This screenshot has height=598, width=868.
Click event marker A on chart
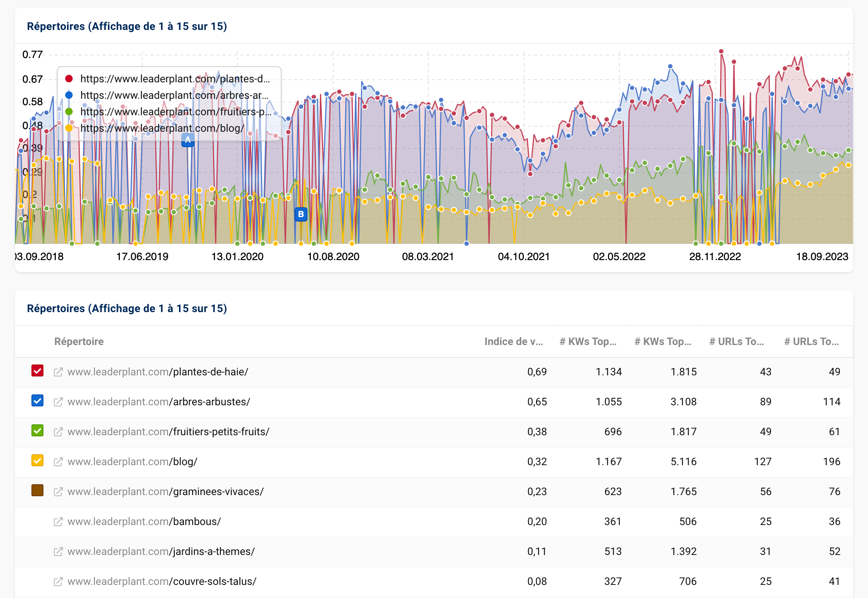[x=188, y=140]
